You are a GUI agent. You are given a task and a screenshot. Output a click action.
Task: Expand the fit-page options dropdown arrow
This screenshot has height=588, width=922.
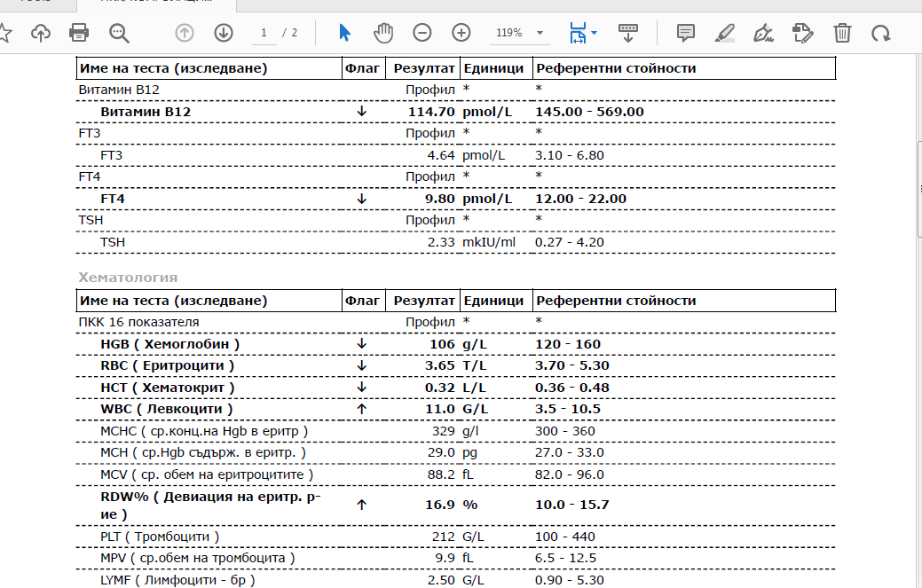[595, 33]
